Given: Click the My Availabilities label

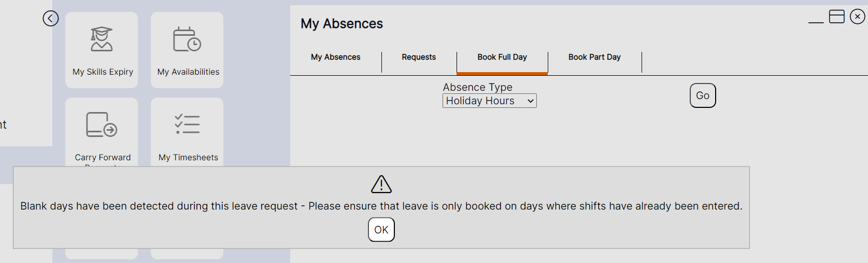Looking at the screenshot, I should tap(188, 72).
